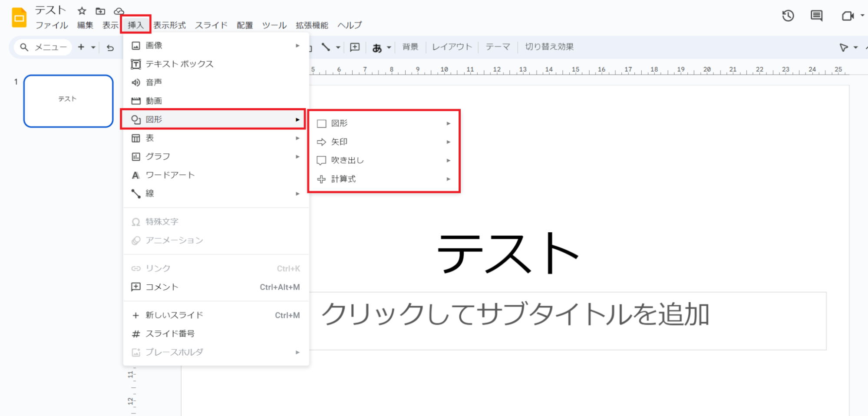Click the video camera meet icon

click(x=847, y=16)
